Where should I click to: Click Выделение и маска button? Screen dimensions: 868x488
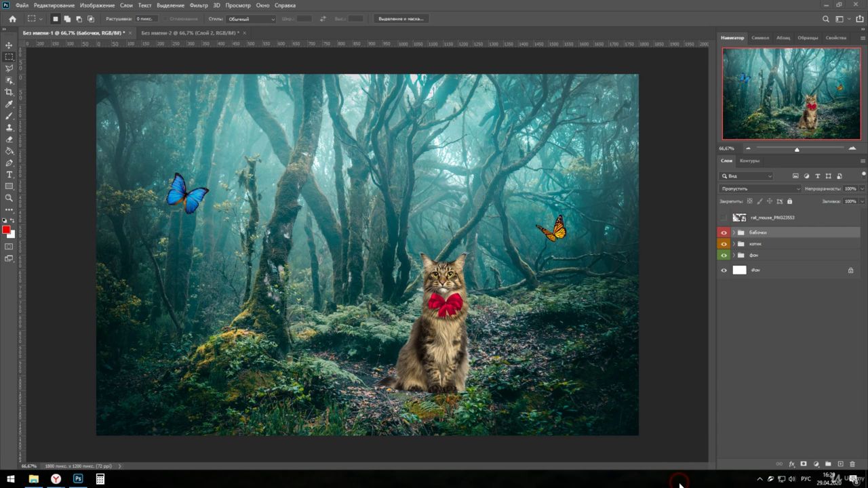pos(401,19)
